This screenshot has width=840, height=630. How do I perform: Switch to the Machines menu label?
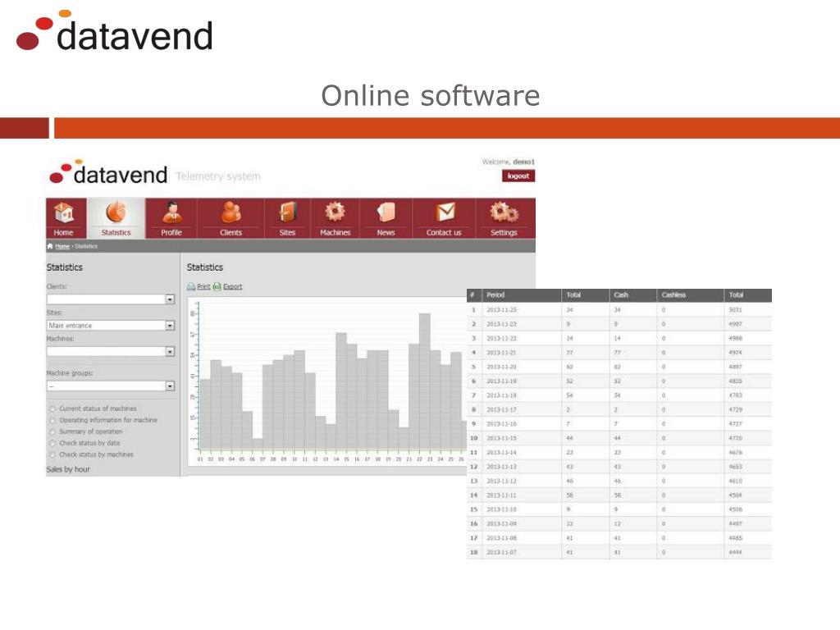336,232
